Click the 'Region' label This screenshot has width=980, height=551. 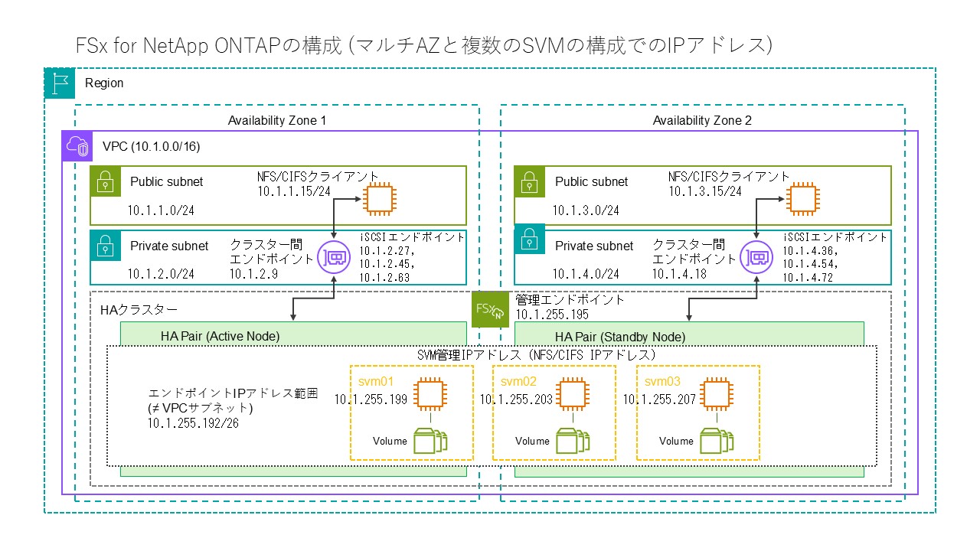[104, 83]
